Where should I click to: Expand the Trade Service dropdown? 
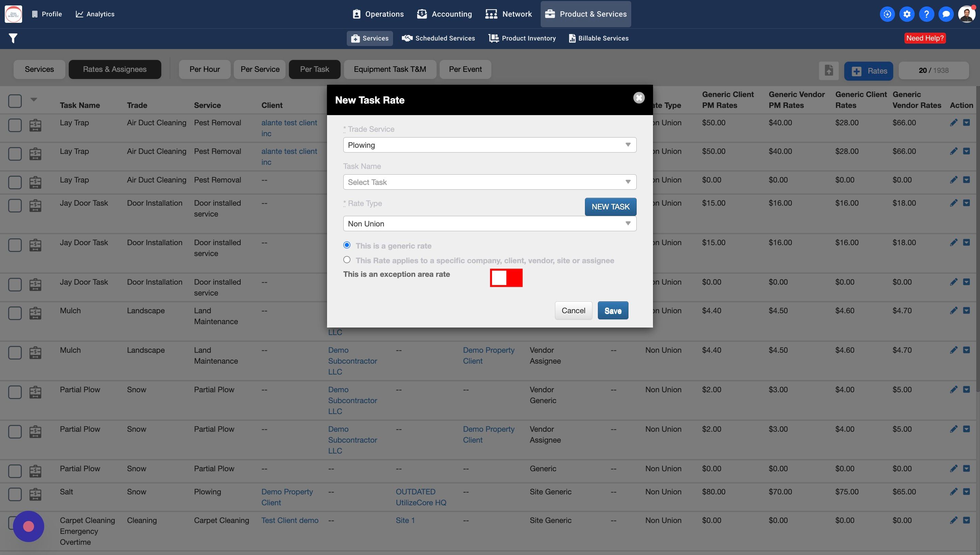(489, 145)
